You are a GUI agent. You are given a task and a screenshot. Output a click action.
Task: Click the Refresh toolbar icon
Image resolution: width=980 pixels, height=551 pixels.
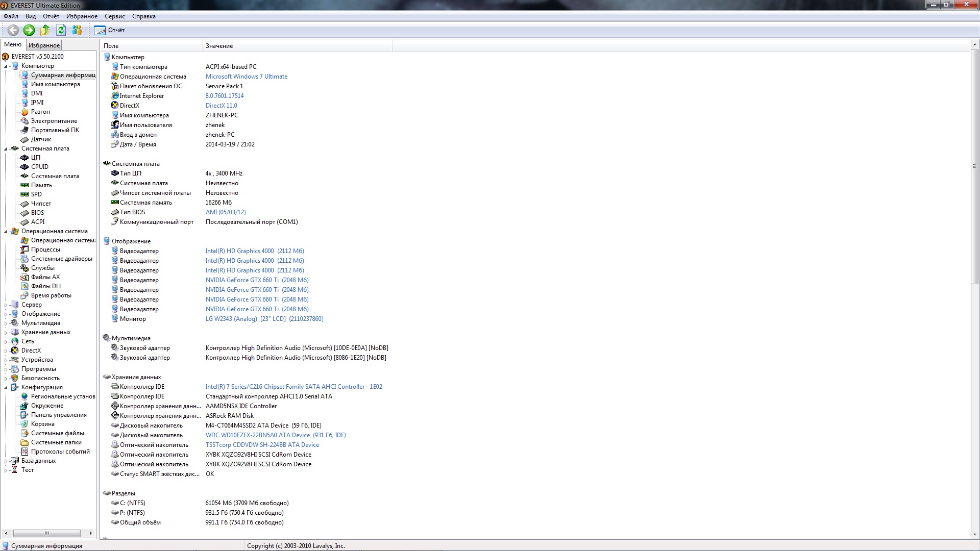click(61, 30)
